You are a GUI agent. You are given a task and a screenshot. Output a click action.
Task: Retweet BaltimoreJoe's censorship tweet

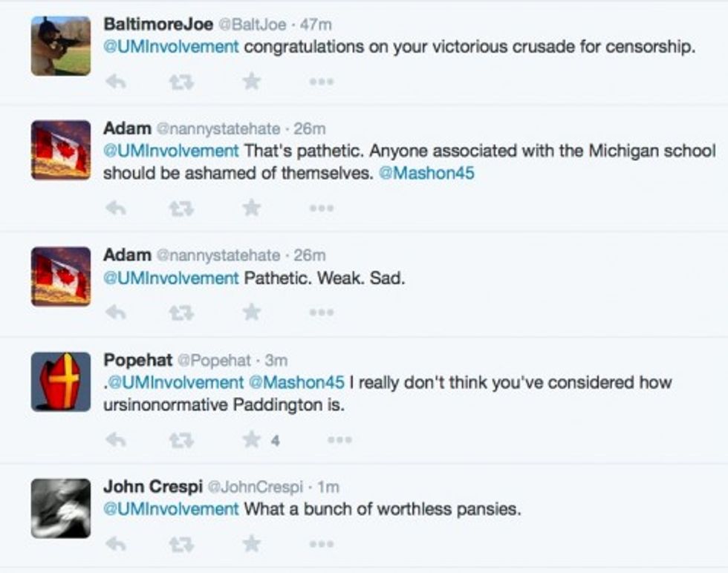coord(181,81)
